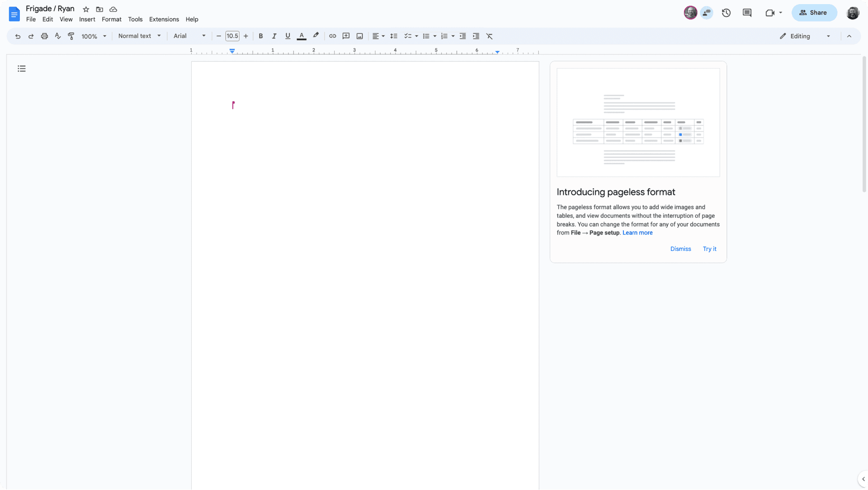
Task: Insert a bulleted list
Action: coord(426,36)
